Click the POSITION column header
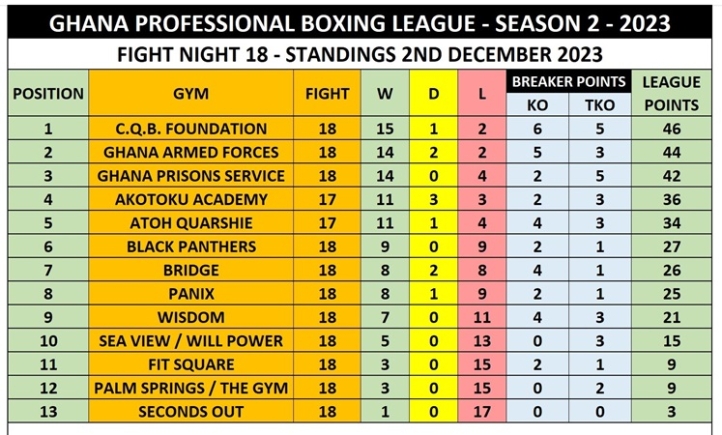The width and height of the screenshot is (722, 435). coord(48,94)
